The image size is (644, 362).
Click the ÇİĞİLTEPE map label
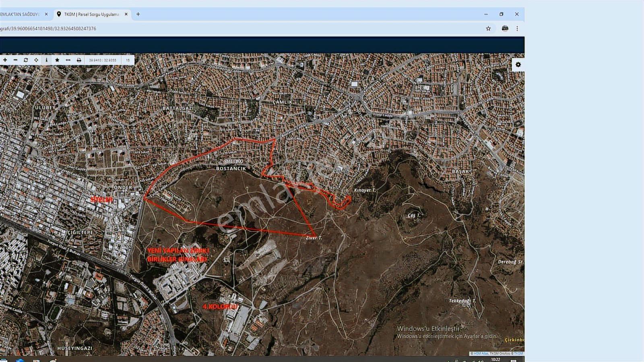click(80, 232)
